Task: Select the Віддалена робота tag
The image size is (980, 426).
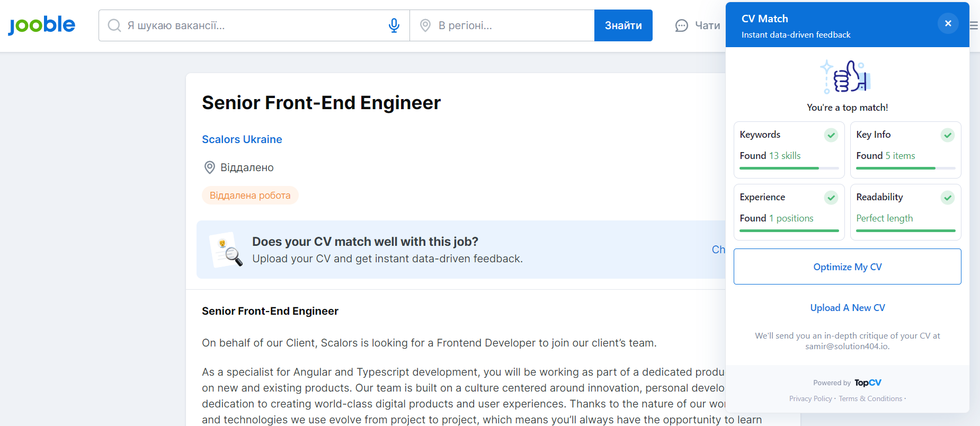Action: point(250,195)
